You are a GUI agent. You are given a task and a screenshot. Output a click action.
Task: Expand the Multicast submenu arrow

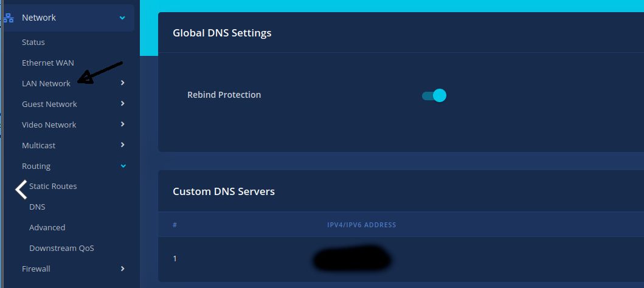123,145
